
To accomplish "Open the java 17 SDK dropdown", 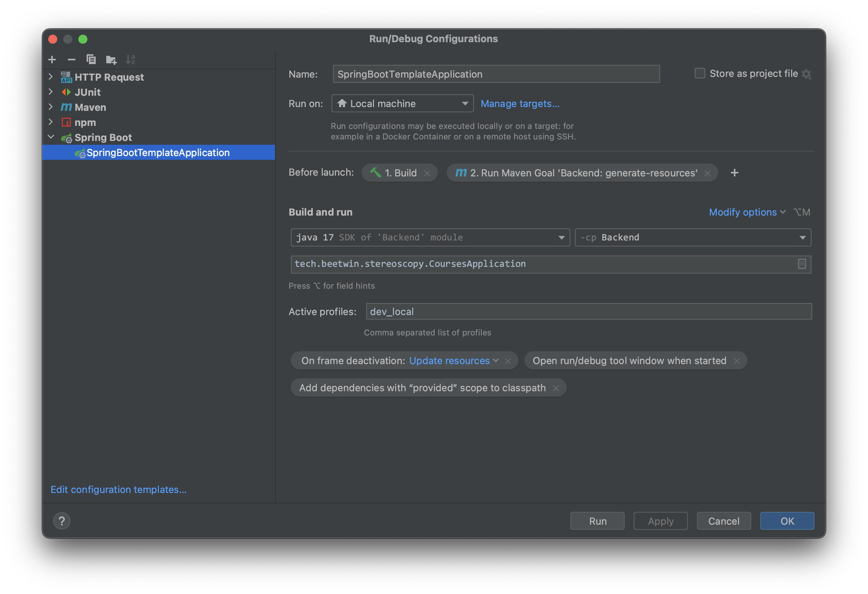I will coord(430,238).
